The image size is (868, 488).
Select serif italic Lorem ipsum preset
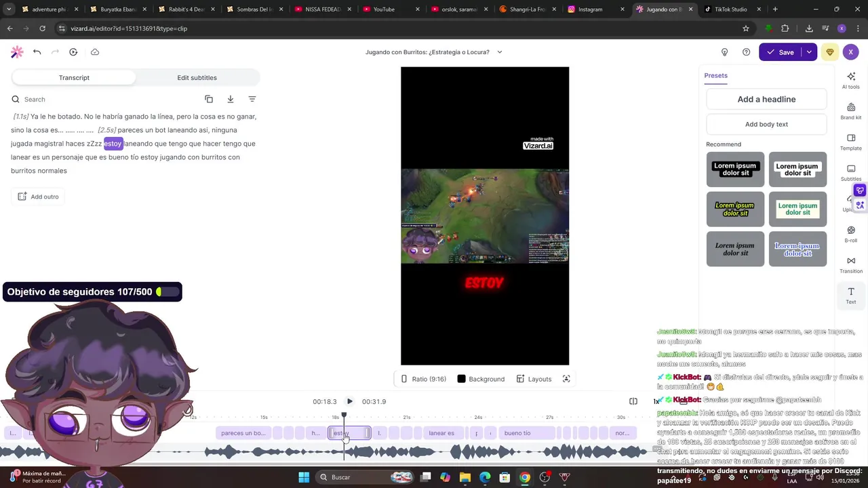point(735,249)
